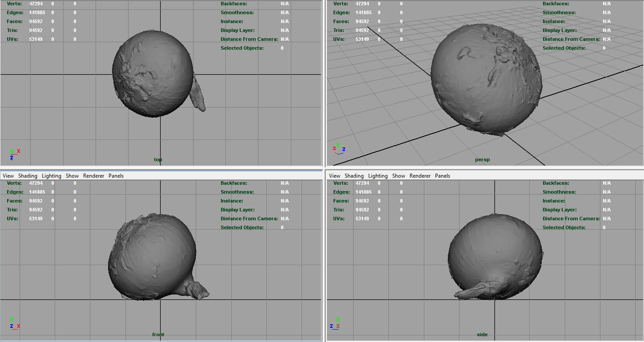Click the axis gizmo in the side view
644x342 pixels.
click(335, 323)
